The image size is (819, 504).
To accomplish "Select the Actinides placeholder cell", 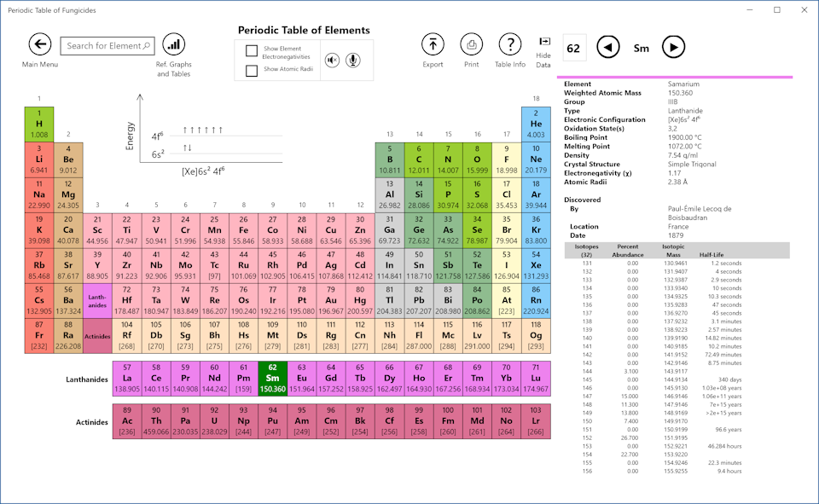I will click(x=98, y=336).
